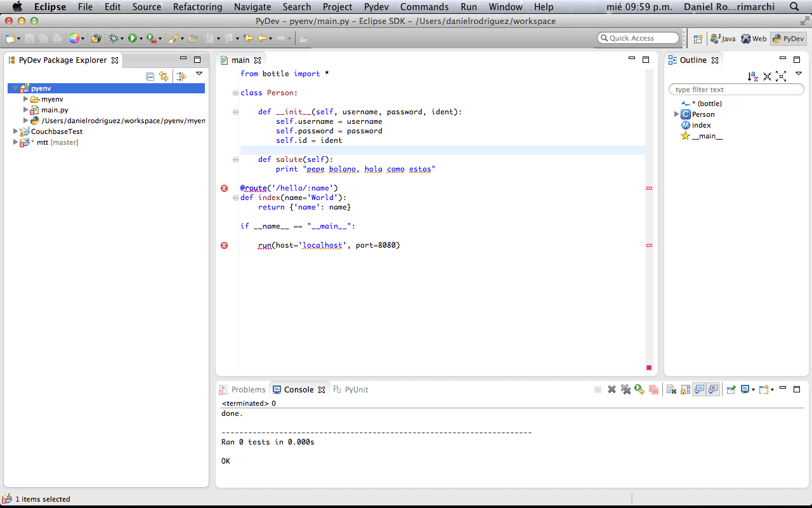This screenshot has height=508, width=812.
Task: Expand the main.py node
Action: coord(26,110)
